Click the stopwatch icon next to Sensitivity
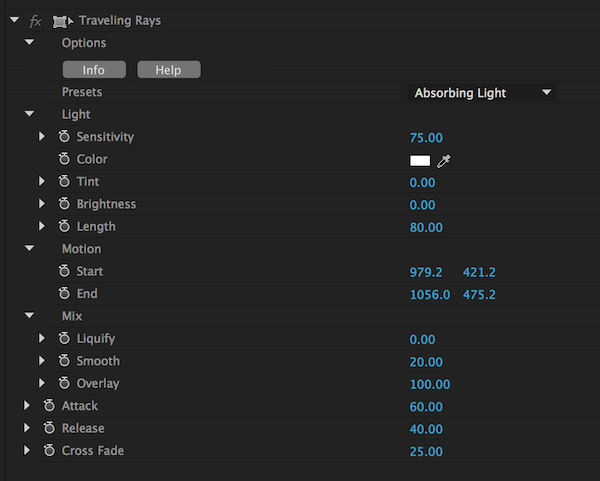Viewport: 600px width, 481px height. click(x=64, y=137)
